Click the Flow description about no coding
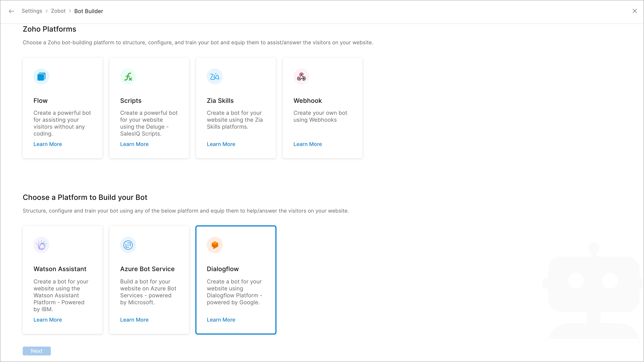 point(62,123)
